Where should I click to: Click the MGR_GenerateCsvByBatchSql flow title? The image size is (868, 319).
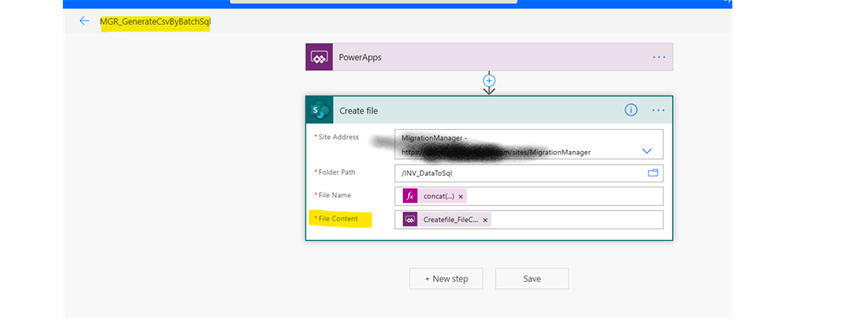(155, 22)
